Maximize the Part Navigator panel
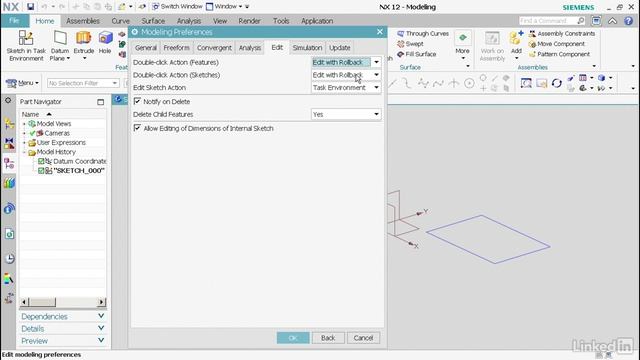 100,102
